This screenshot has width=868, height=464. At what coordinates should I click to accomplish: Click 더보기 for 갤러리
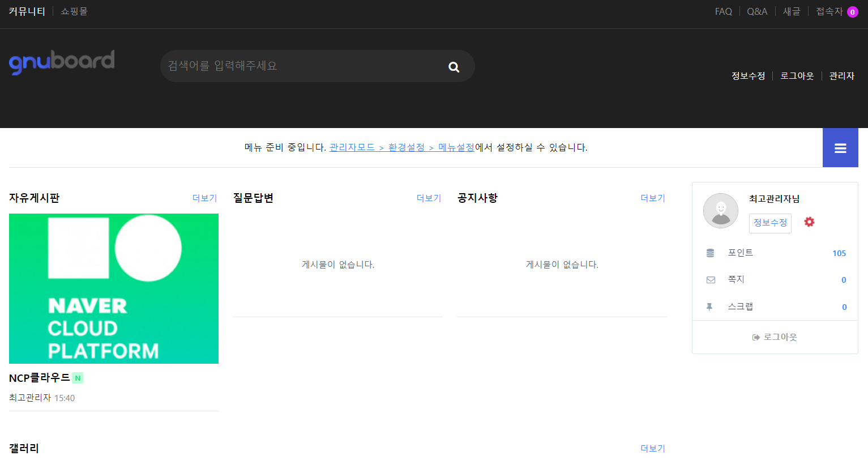click(x=653, y=449)
